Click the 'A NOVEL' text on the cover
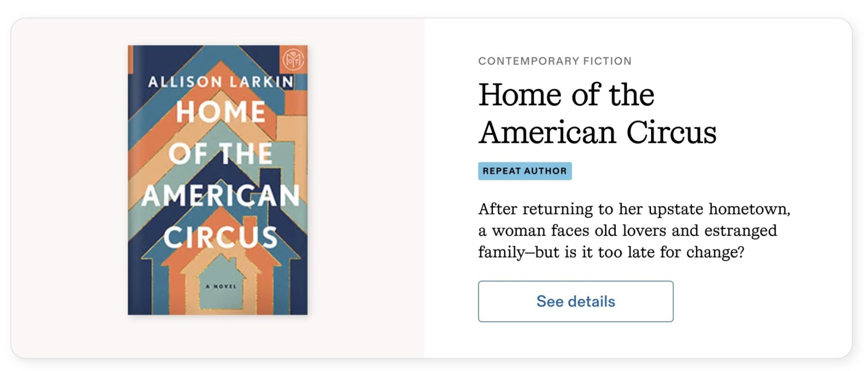This screenshot has width=868, height=371. pyautogui.click(x=221, y=286)
